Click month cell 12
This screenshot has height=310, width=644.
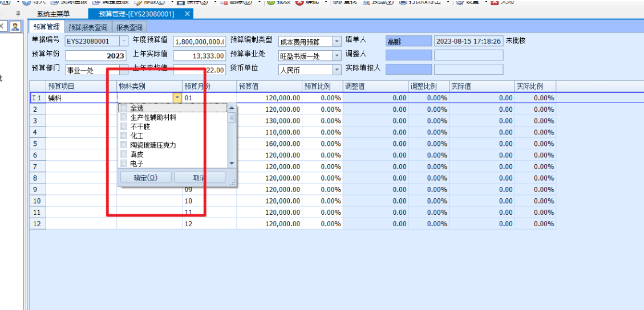coord(209,224)
